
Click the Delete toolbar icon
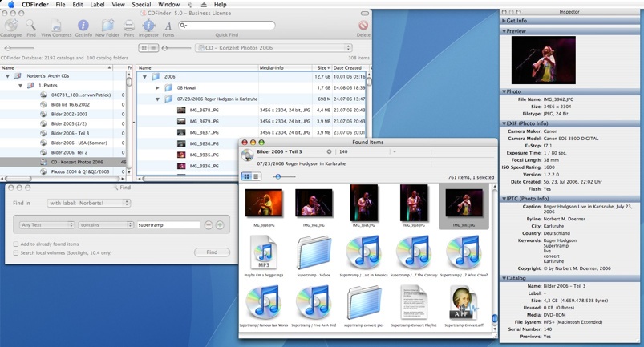tap(363, 26)
